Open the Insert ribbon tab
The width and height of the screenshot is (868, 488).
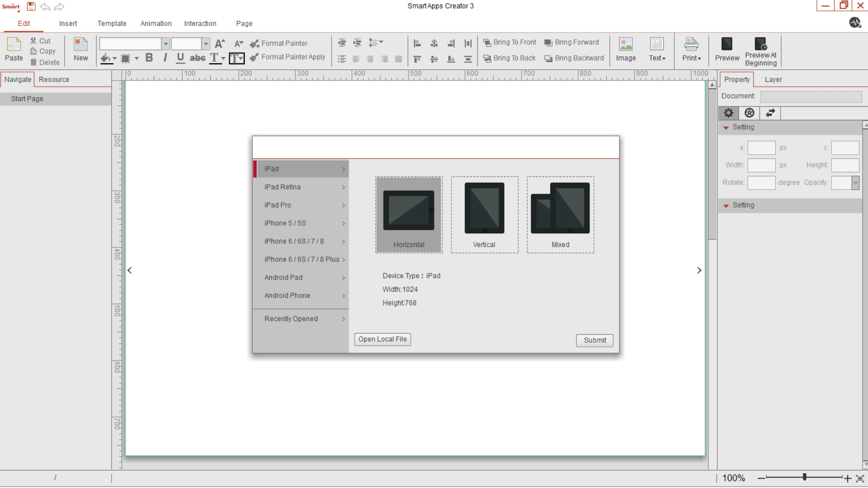[68, 24]
